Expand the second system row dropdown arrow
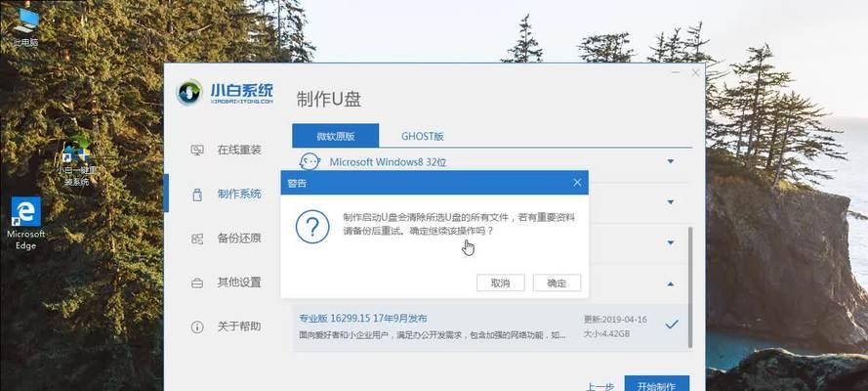 (x=671, y=202)
